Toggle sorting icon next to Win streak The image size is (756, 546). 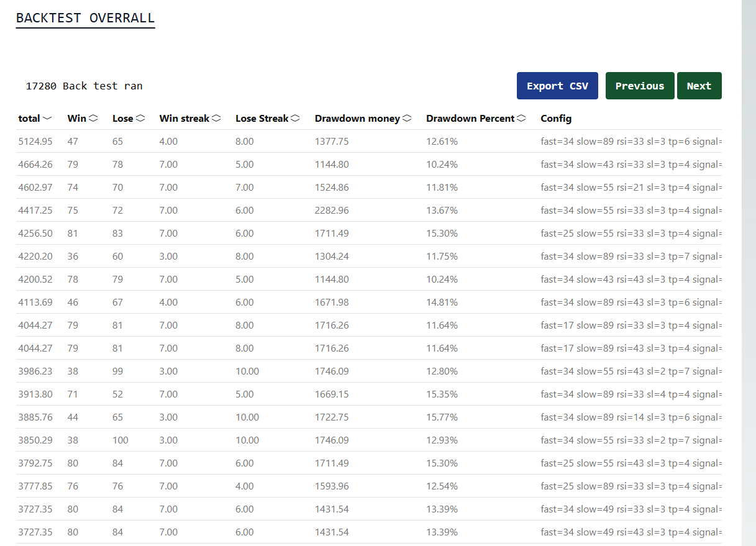click(216, 118)
